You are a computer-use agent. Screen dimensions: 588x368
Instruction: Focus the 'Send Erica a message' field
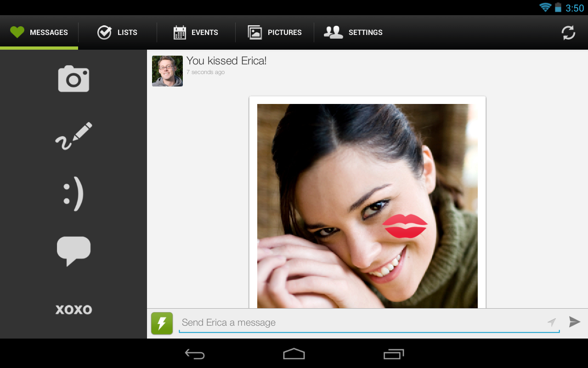click(x=358, y=322)
